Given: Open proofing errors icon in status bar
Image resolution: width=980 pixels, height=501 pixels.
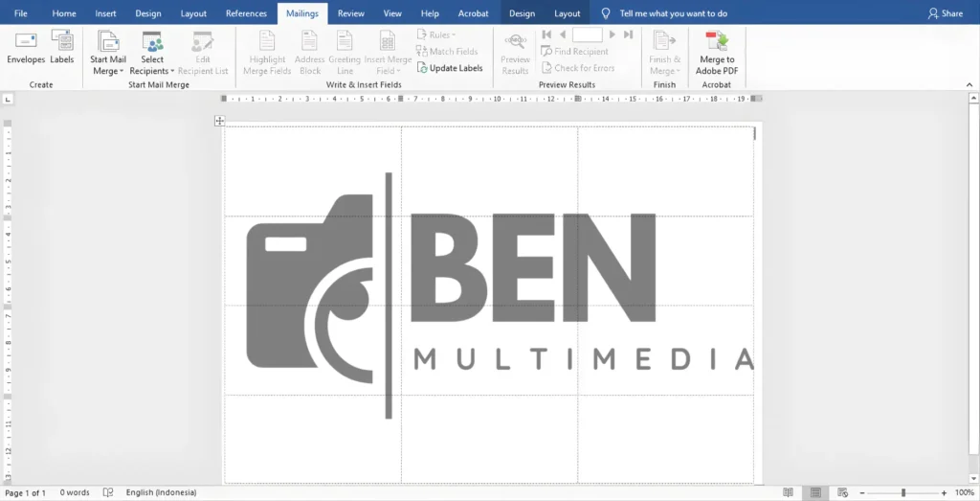Looking at the screenshot, I should (108, 492).
